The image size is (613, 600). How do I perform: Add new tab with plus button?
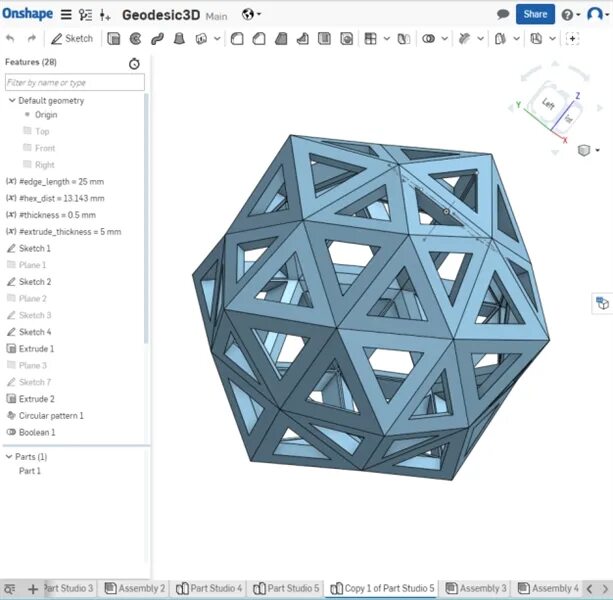pyautogui.click(x=33, y=589)
